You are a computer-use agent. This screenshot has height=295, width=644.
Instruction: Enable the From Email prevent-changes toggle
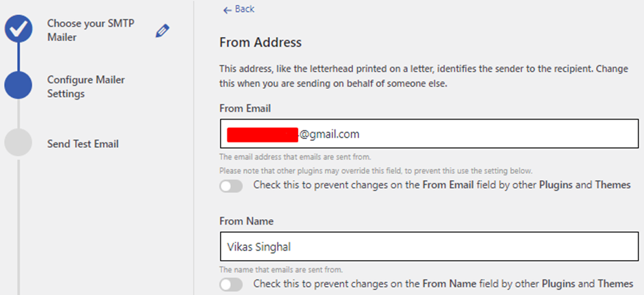point(231,186)
